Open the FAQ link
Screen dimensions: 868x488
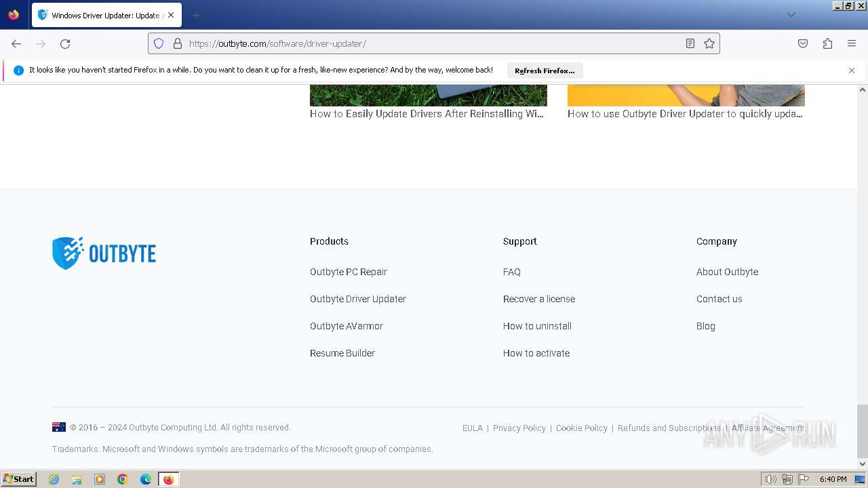click(512, 272)
